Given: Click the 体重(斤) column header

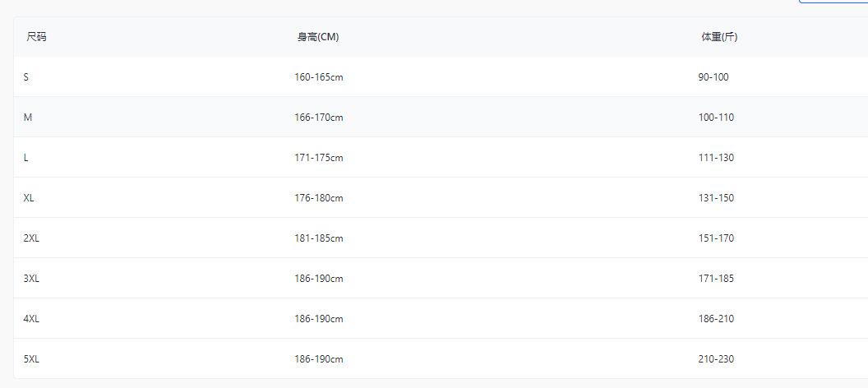Looking at the screenshot, I should [719, 37].
